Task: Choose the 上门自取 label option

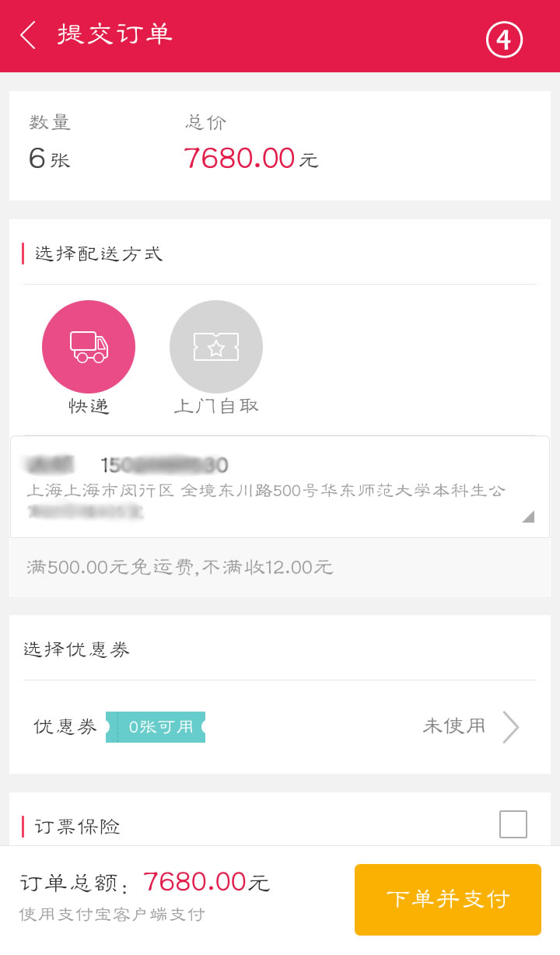Action: coord(216,406)
